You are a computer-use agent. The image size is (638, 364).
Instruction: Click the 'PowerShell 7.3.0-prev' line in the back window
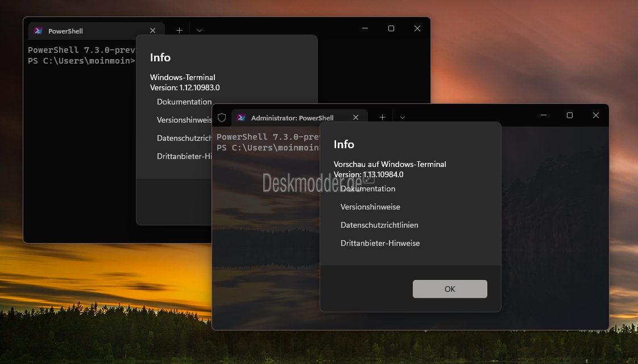pos(81,50)
